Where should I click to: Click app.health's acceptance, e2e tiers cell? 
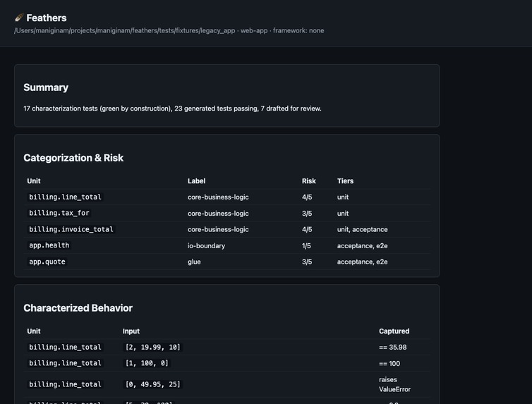tap(363, 246)
